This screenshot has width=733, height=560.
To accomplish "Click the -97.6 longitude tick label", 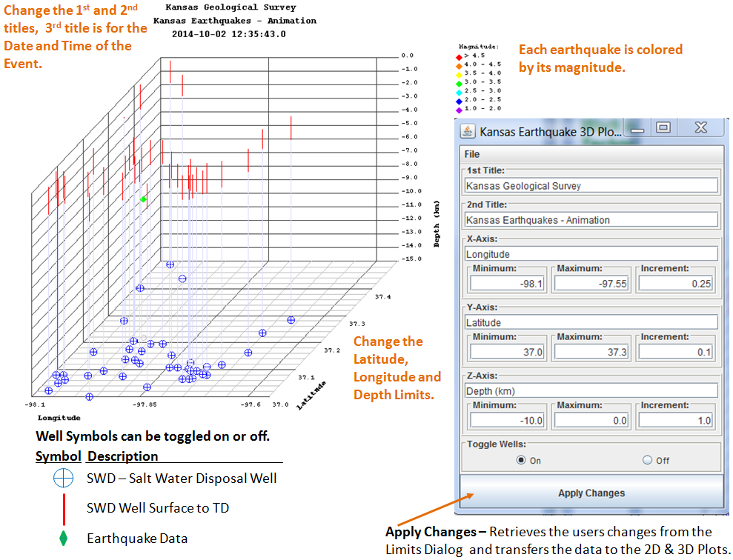I will [251, 404].
